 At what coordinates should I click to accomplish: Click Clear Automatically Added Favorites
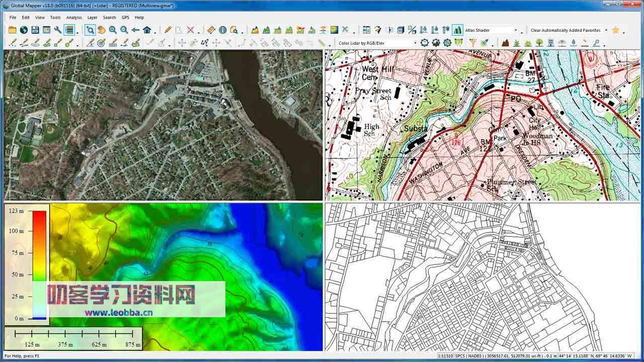565,30
